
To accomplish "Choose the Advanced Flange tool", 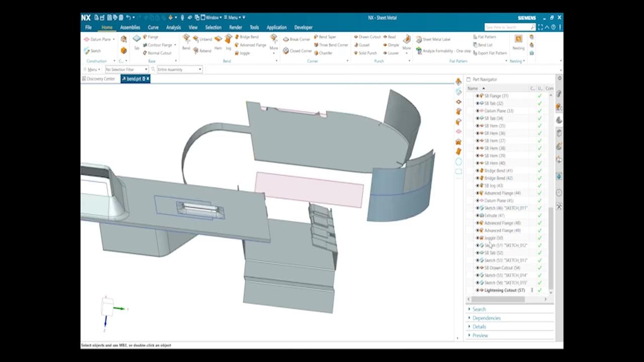I will (x=250, y=45).
